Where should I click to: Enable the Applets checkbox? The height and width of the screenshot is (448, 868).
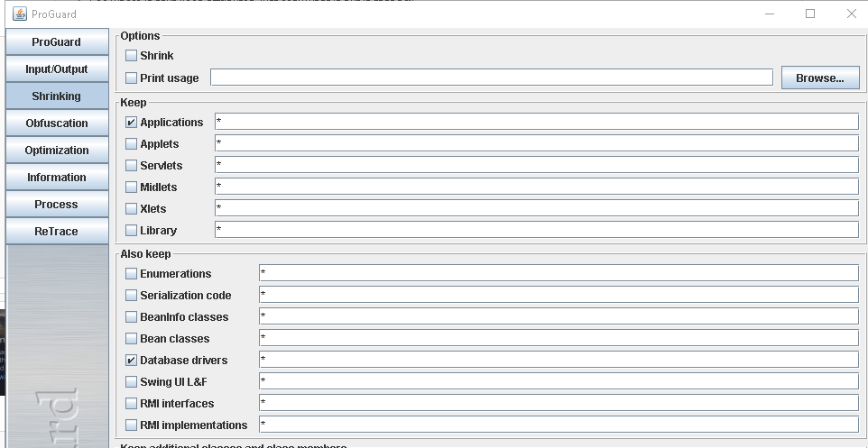tap(131, 144)
